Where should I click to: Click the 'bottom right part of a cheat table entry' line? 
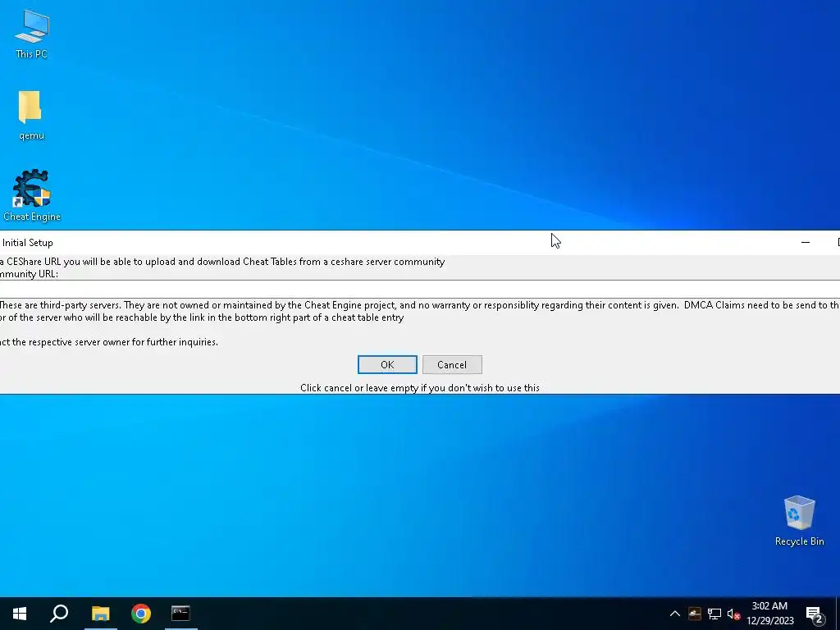click(202, 317)
